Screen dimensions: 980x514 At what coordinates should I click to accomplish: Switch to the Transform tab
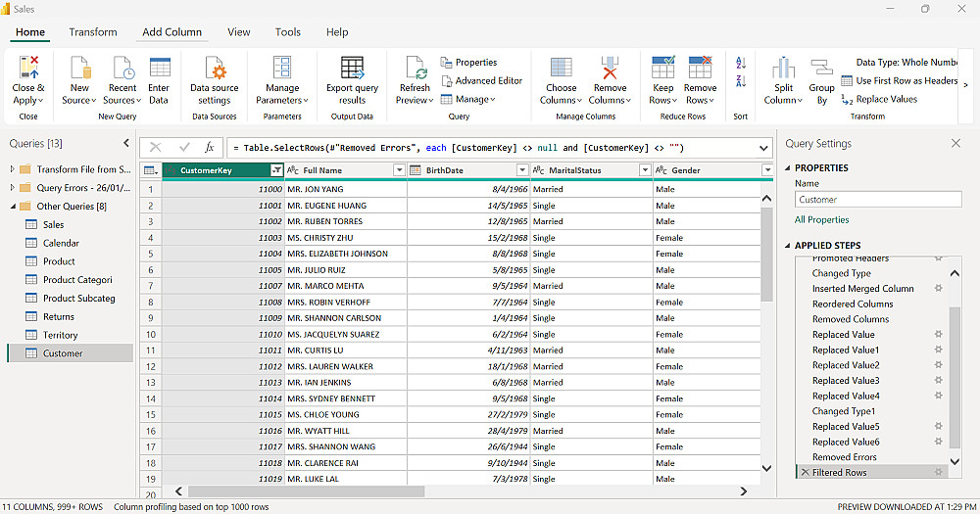pyautogui.click(x=93, y=32)
